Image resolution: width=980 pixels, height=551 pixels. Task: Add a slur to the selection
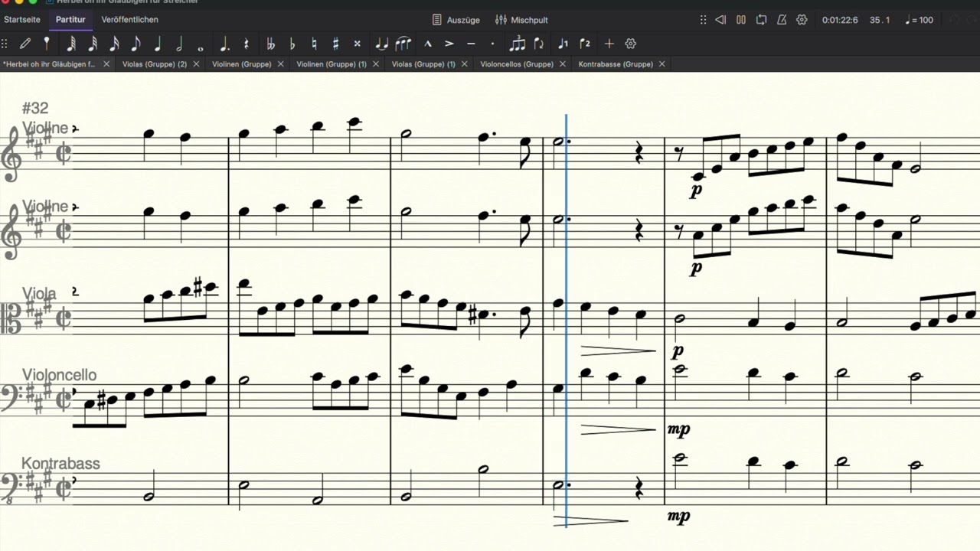point(403,44)
